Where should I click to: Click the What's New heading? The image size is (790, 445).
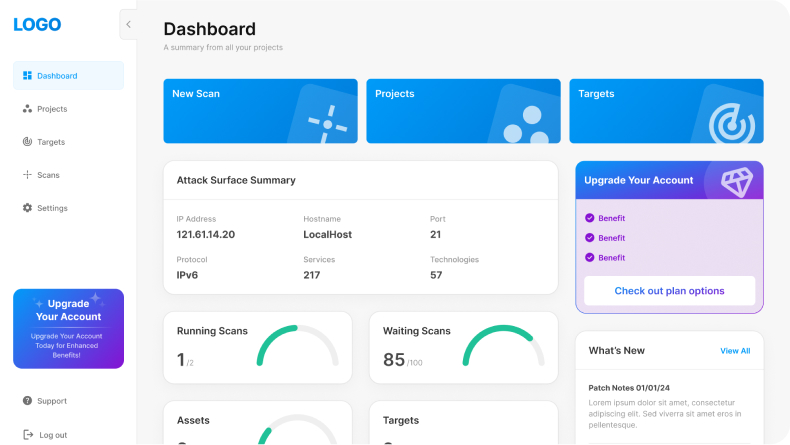click(616, 350)
